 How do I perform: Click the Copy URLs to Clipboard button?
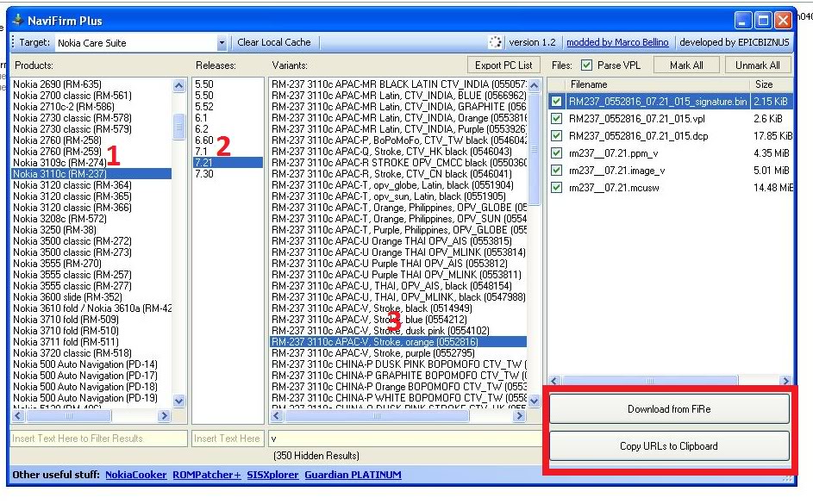point(669,446)
